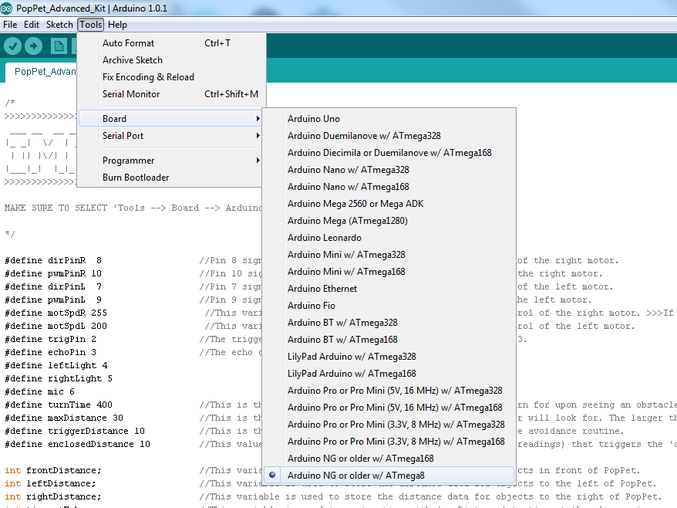
Task: Select Arduino Nano w/ ATmega328
Action: point(389,170)
